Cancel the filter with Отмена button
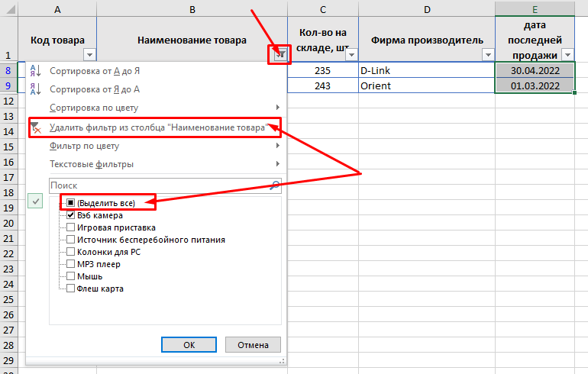This screenshot has height=374, width=588. 253,345
